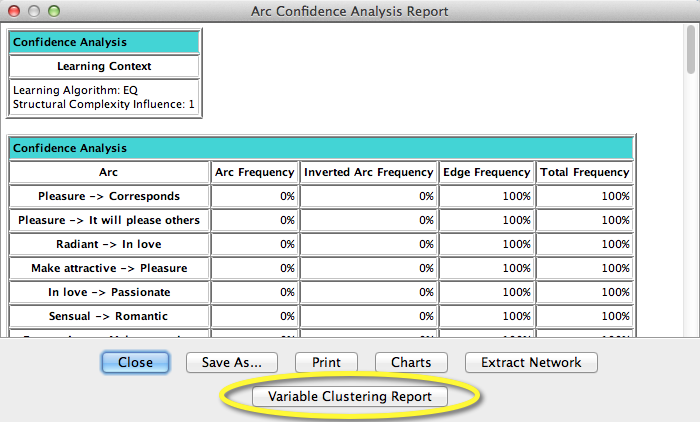This screenshot has height=422, width=700.
Task: Select the Pleasure -> Corresponds arc row
Action: pyautogui.click(x=109, y=196)
